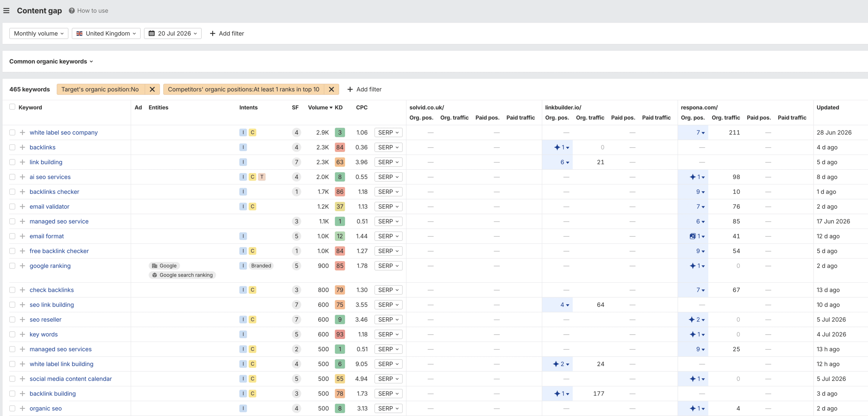Remove the Competitors' organic positions filter
This screenshot has height=416, width=868.
[331, 89]
